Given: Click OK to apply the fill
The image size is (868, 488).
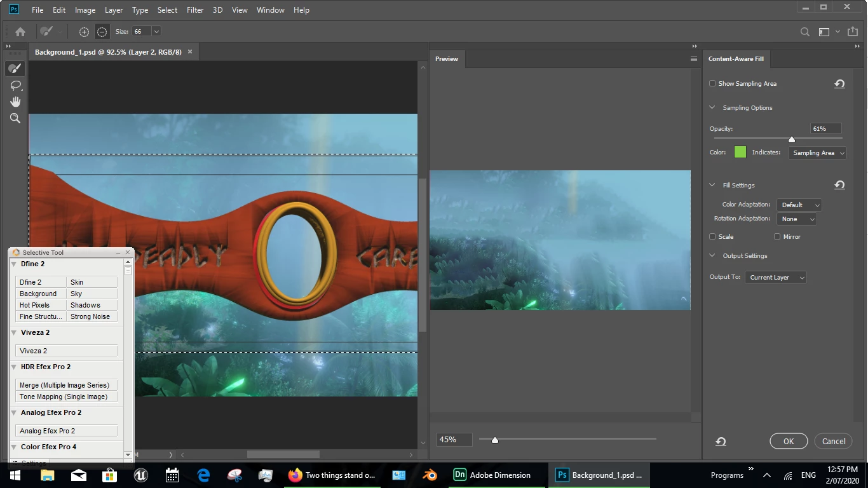Looking at the screenshot, I should click(789, 441).
